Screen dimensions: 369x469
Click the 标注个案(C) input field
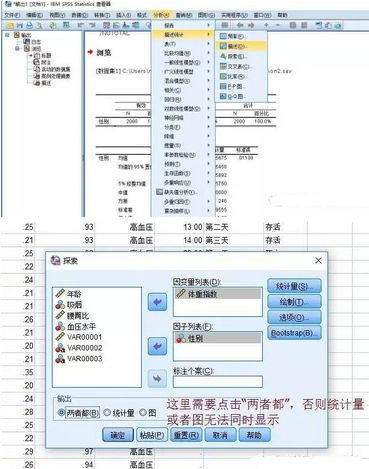pos(218,382)
